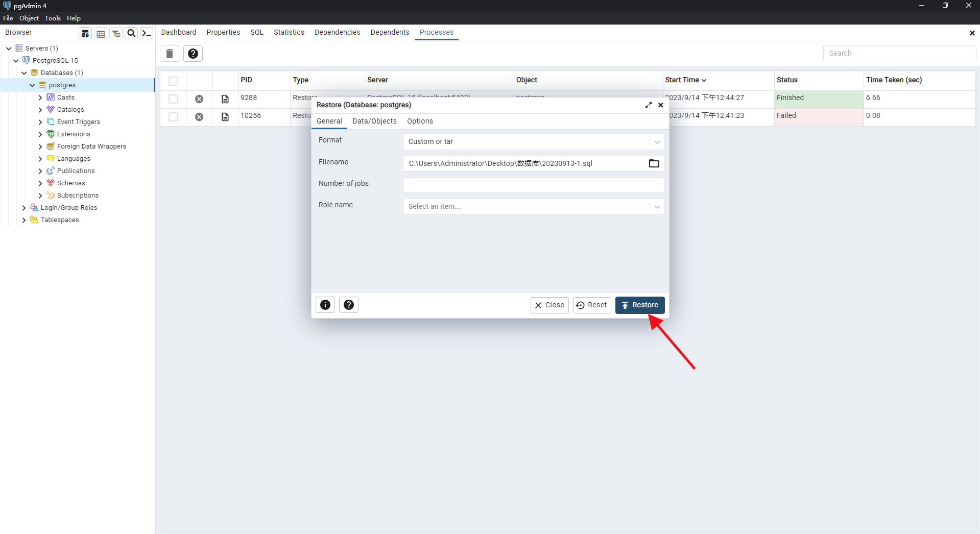Tick the checkbox for process 10256
980x534 pixels.
173,117
